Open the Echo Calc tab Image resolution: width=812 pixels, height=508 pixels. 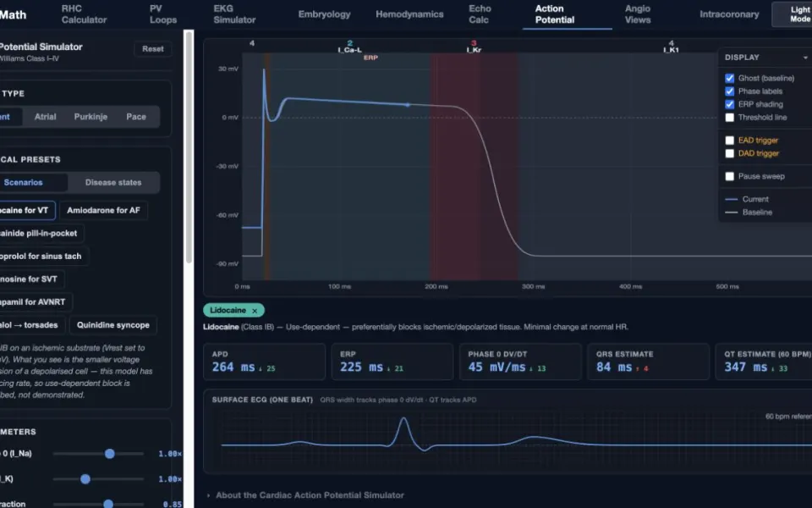click(480, 14)
